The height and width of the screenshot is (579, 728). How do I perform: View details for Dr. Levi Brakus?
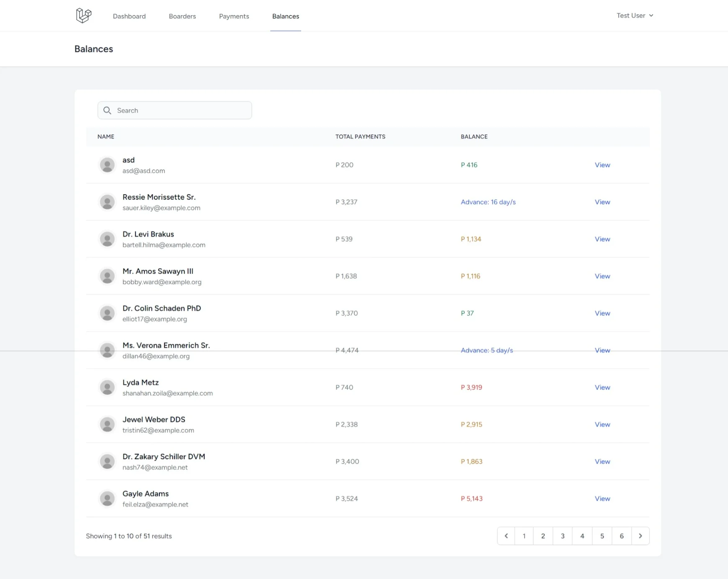click(602, 239)
